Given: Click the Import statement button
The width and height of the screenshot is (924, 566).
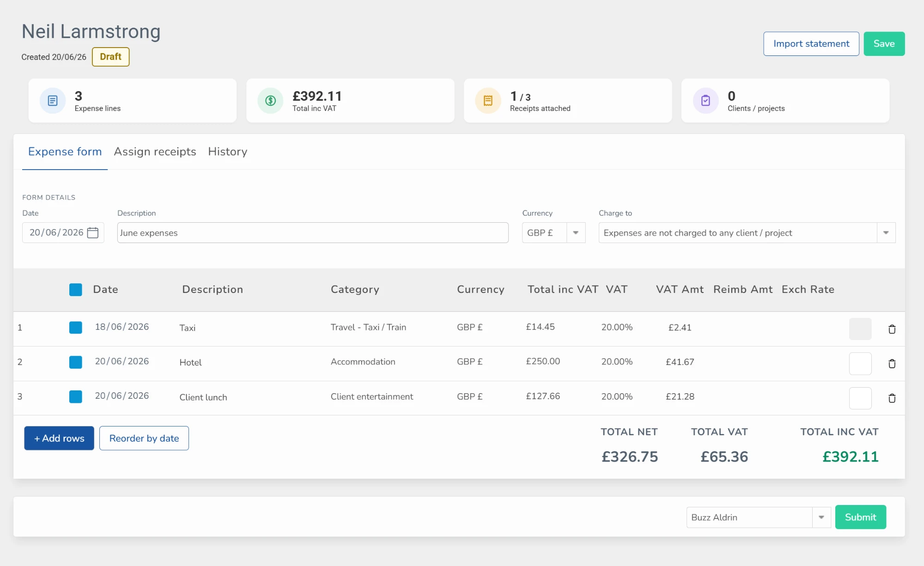Looking at the screenshot, I should pos(811,43).
